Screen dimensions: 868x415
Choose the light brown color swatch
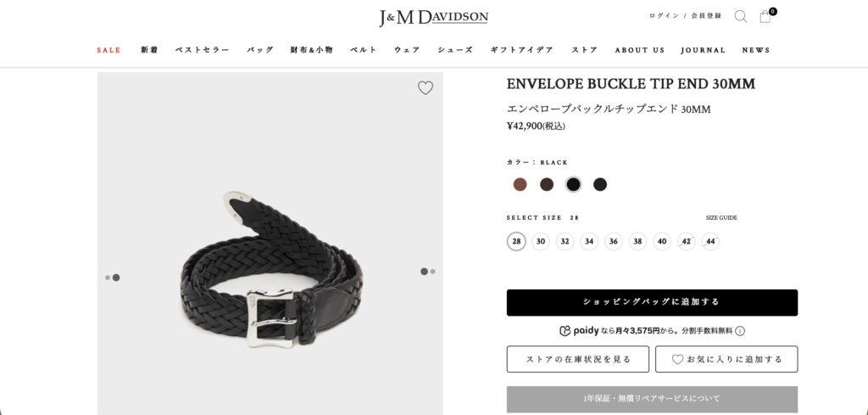coord(520,184)
